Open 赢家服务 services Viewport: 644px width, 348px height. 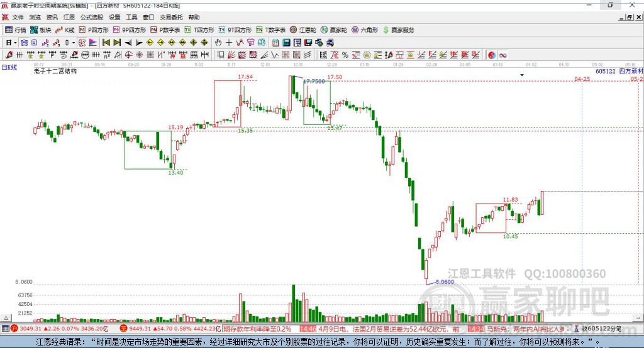click(398, 30)
